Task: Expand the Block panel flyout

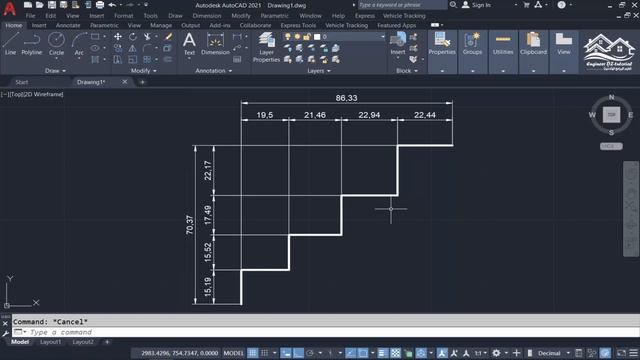Action: [407, 71]
